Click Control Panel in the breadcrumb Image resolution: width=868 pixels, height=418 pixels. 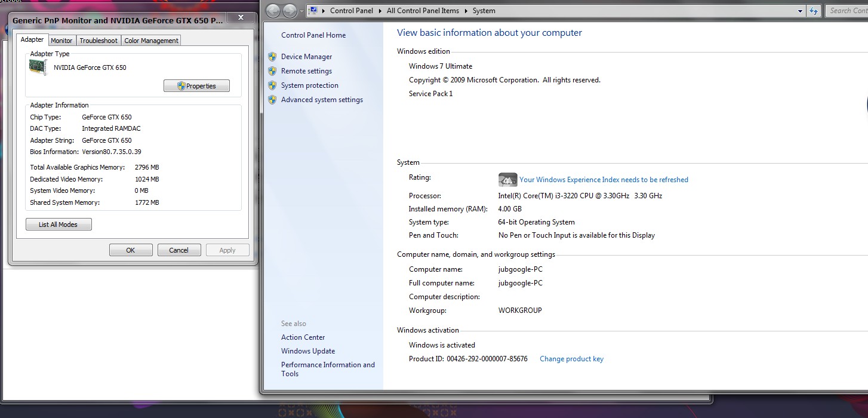point(352,11)
